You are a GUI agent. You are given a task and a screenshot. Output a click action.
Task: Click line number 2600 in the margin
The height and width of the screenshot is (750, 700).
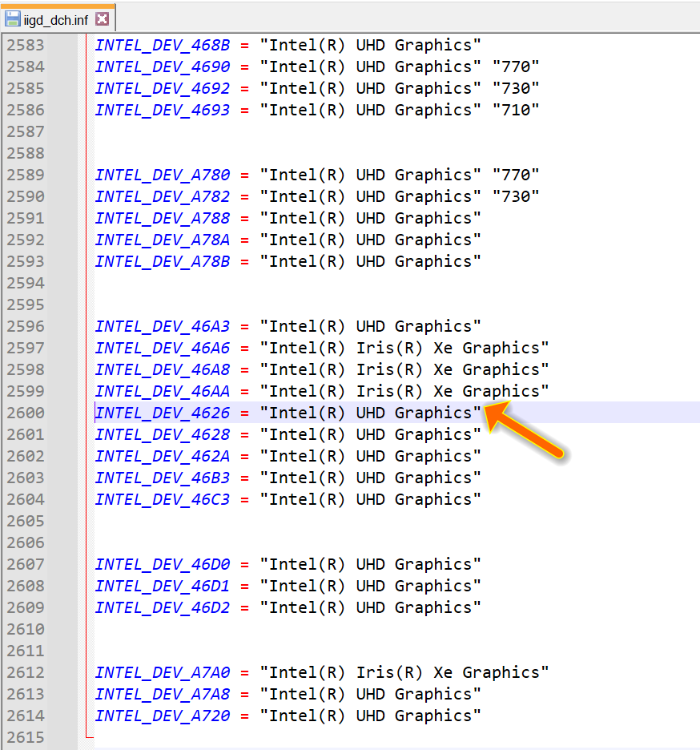(x=26, y=413)
